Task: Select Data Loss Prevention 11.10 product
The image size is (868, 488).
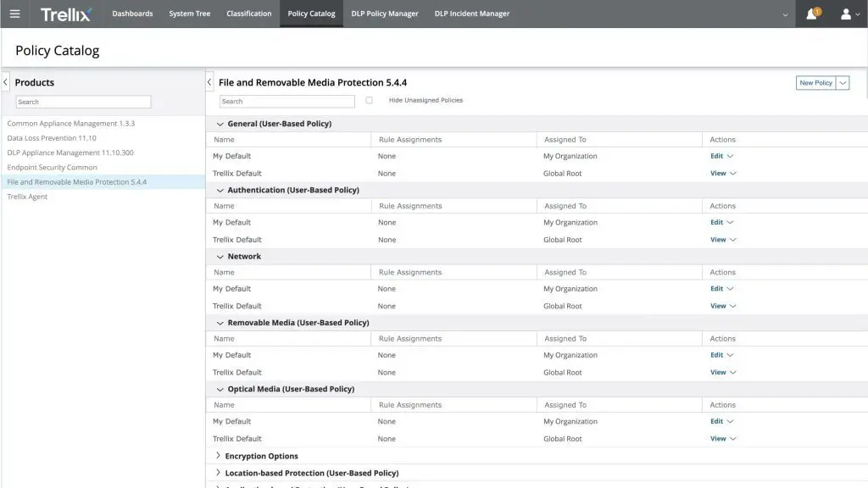Action: coord(52,138)
